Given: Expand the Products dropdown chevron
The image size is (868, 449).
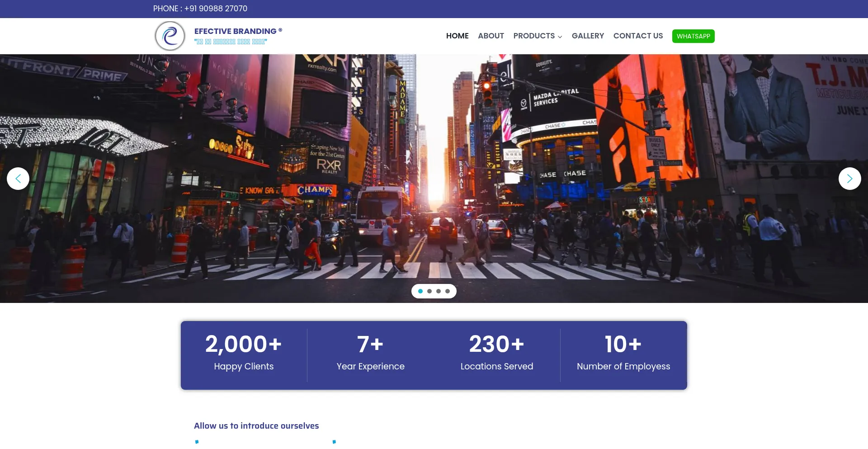Looking at the screenshot, I should pos(560,37).
